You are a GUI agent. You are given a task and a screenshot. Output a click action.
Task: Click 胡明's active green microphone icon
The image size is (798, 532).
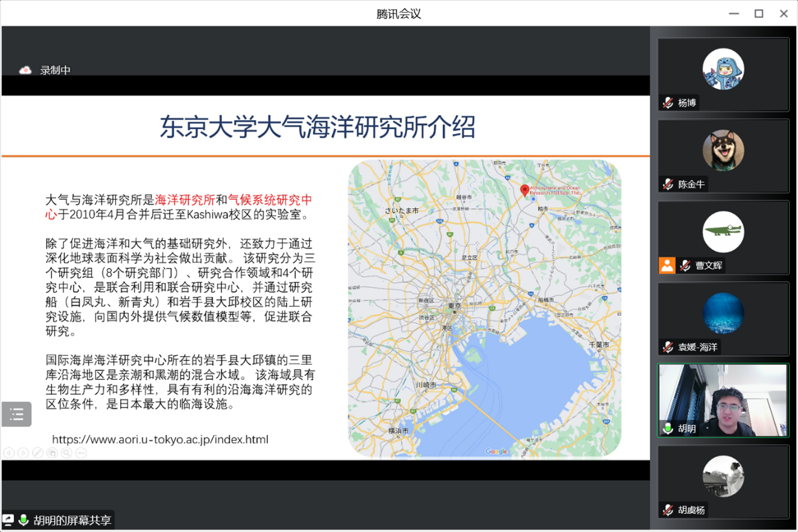coord(668,428)
